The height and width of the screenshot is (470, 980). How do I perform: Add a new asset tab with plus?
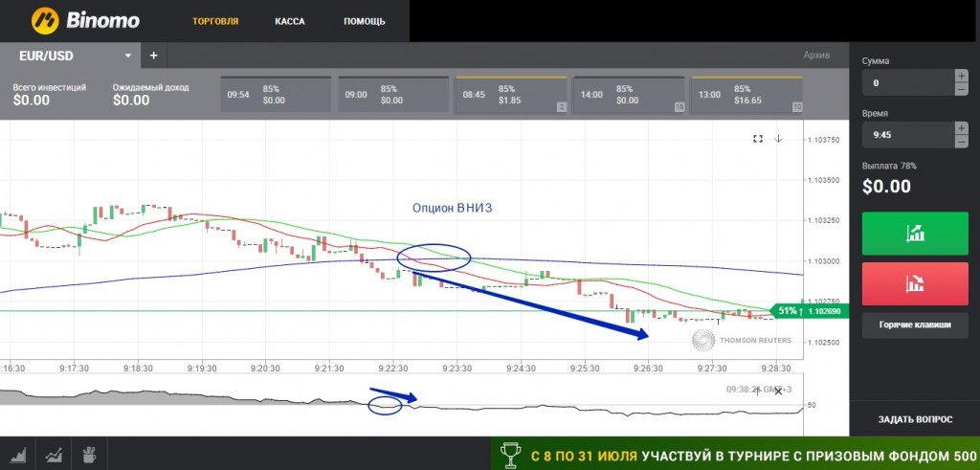tap(154, 56)
